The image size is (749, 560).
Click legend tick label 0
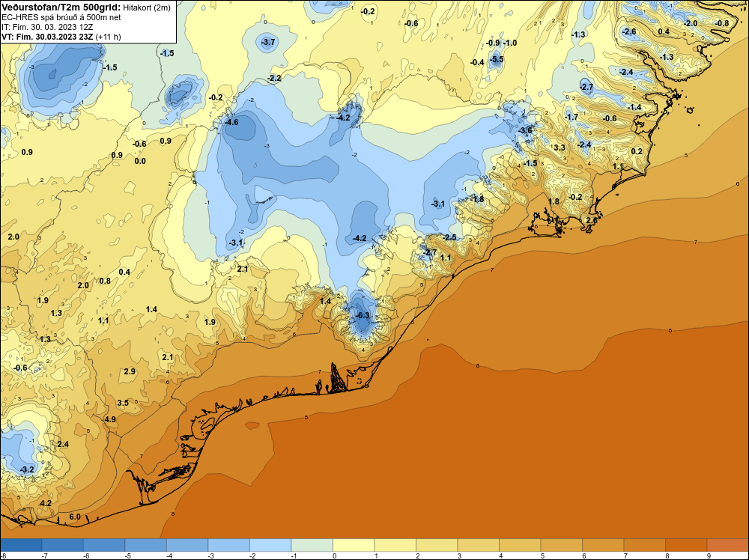tap(334, 556)
